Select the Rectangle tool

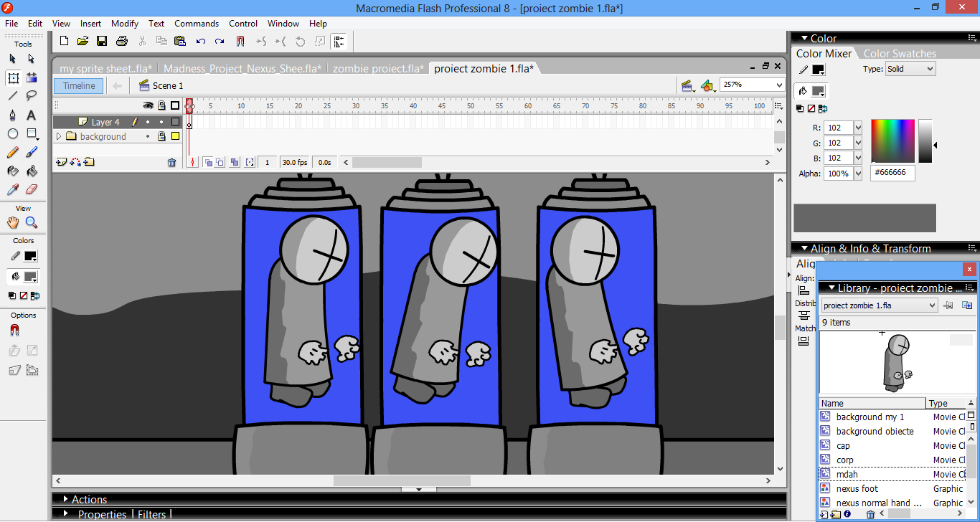click(32, 133)
